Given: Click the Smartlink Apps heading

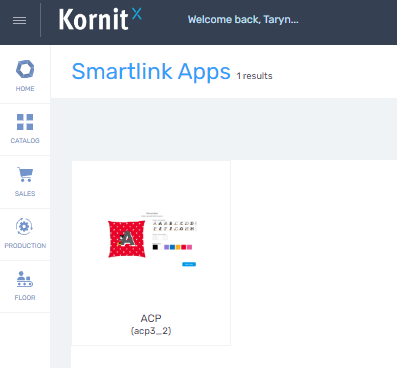Looking at the screenshot, I should pos(151,71).
